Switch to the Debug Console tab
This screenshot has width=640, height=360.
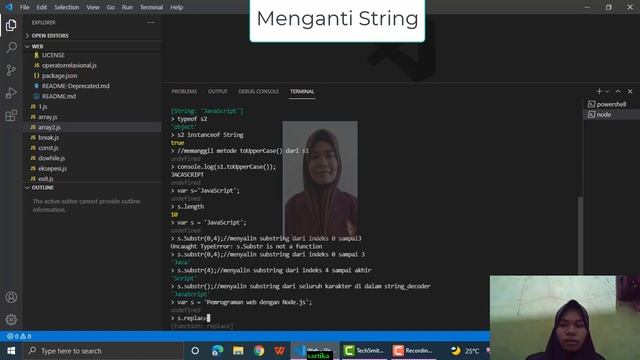pos(259,91)
